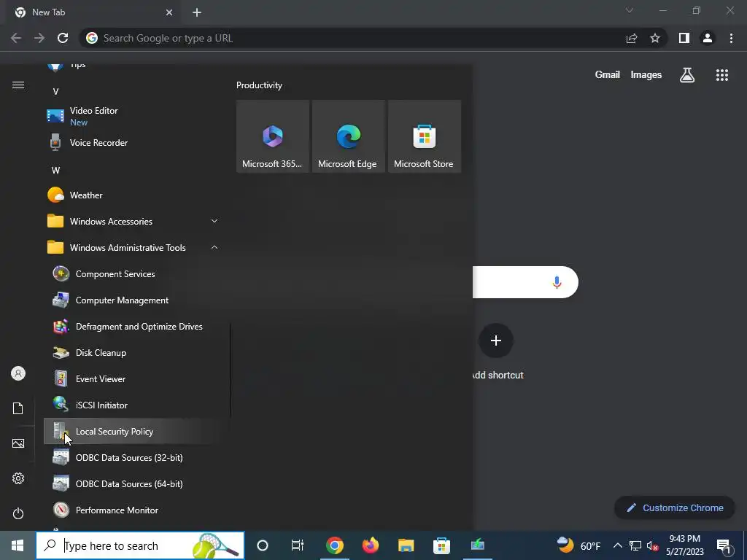Open the Microsoft Edge tile
The width and height of the screenshot is (747, 560).
[x=348, y=136]
